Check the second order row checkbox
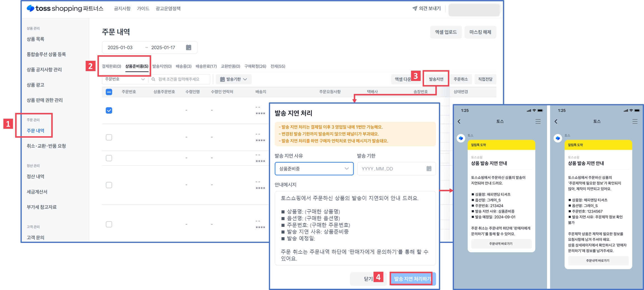Viewport: 644px width, 290px height. pos(109,137)
